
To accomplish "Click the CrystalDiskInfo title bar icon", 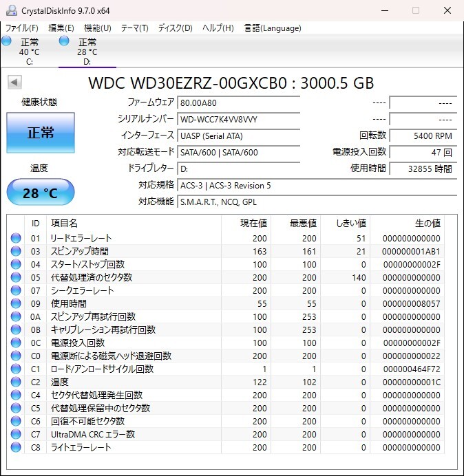I will [12, 10].
